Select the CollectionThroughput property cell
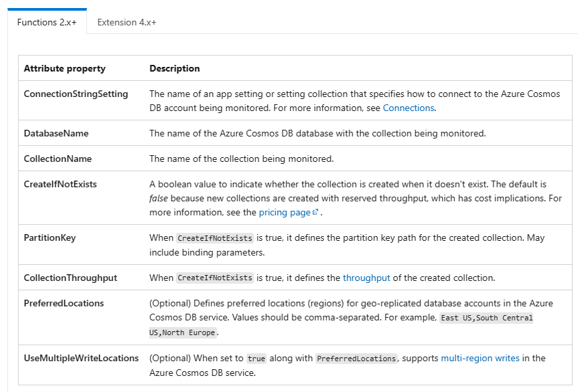This screenshot has height=392, width=578. pos(70,278)
